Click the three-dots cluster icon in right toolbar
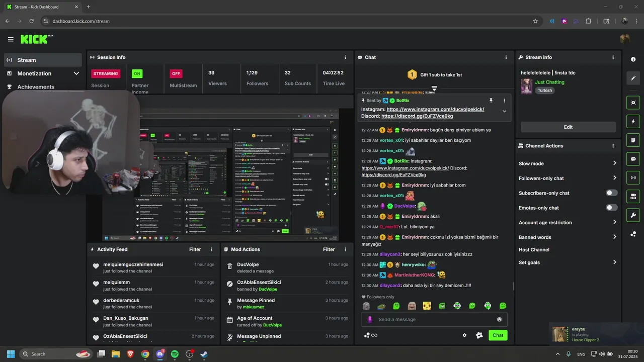Viewport: 644px width, 362px height. tap(633, 234)
